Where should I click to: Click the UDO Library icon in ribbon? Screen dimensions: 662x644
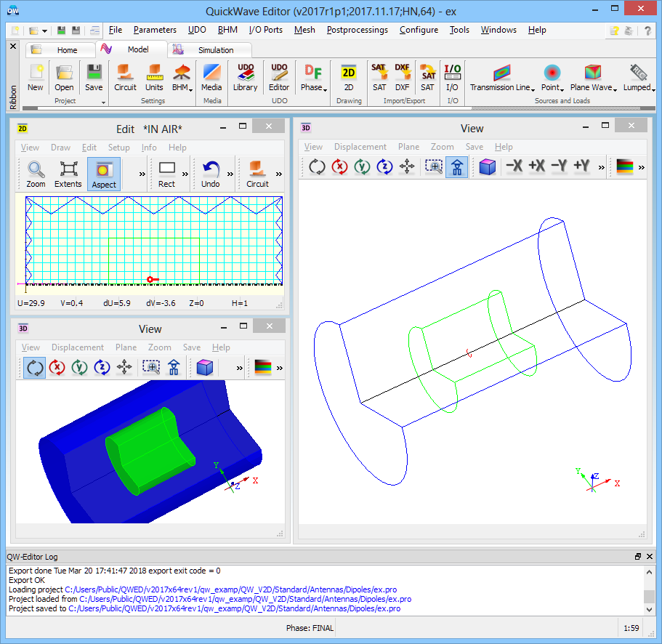click(x=245, y=77)
